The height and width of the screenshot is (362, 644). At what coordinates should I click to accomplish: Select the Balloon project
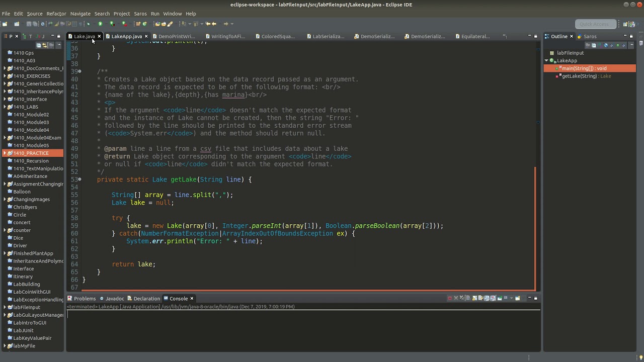pos(22,192)
